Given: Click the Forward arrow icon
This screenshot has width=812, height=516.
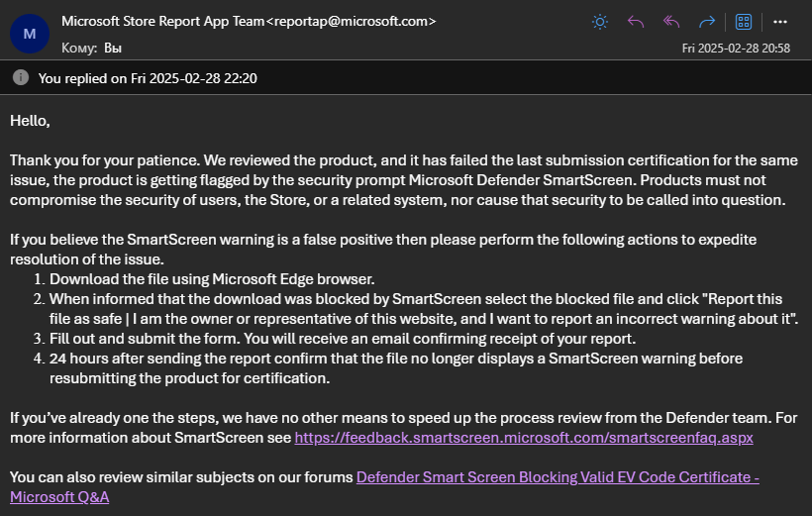Looking at the screenshot, I should (706, 22).
